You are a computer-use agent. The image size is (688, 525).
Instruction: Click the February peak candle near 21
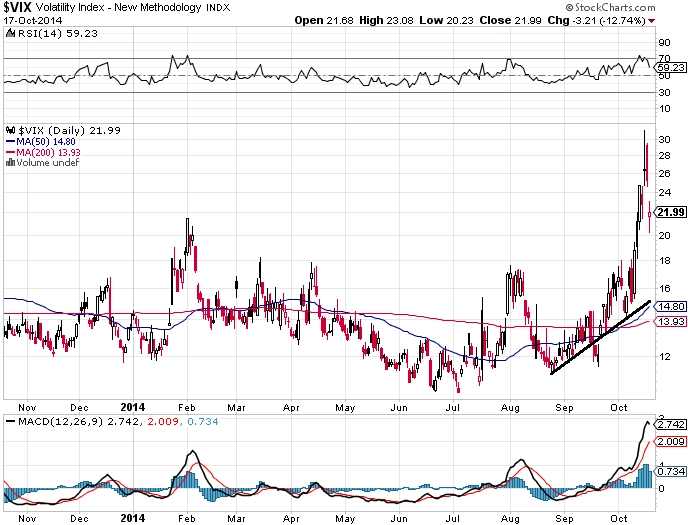coord(187,236)
